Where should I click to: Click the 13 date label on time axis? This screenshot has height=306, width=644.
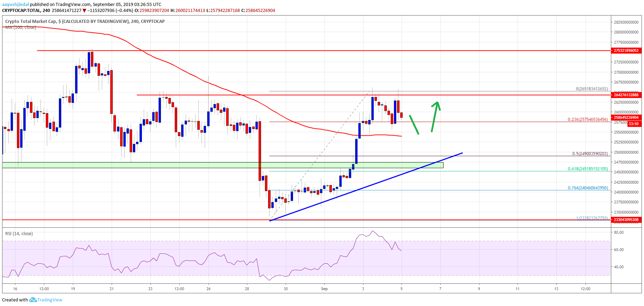point(556,289)
